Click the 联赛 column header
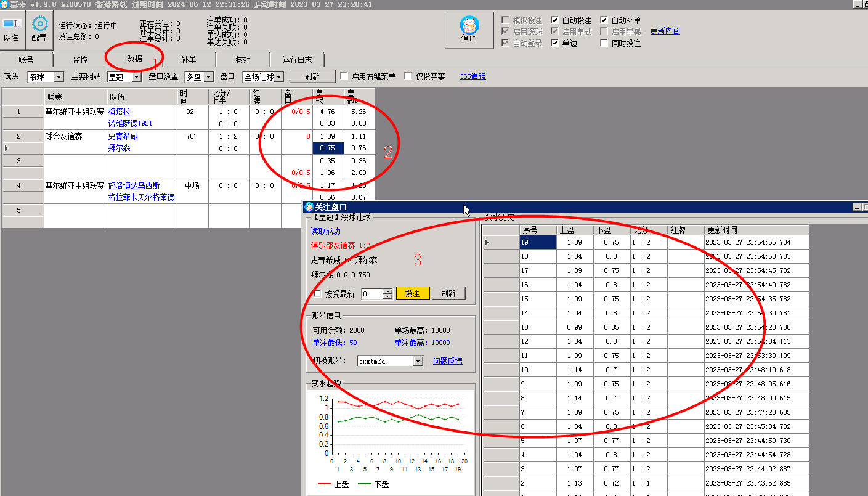The image size is (868, 496). pos(75,97)
